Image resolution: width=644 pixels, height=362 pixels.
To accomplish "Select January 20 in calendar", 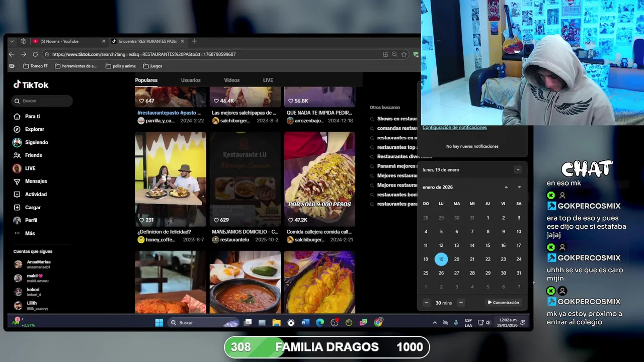I will pyautogui.click(x=456, y=259).
